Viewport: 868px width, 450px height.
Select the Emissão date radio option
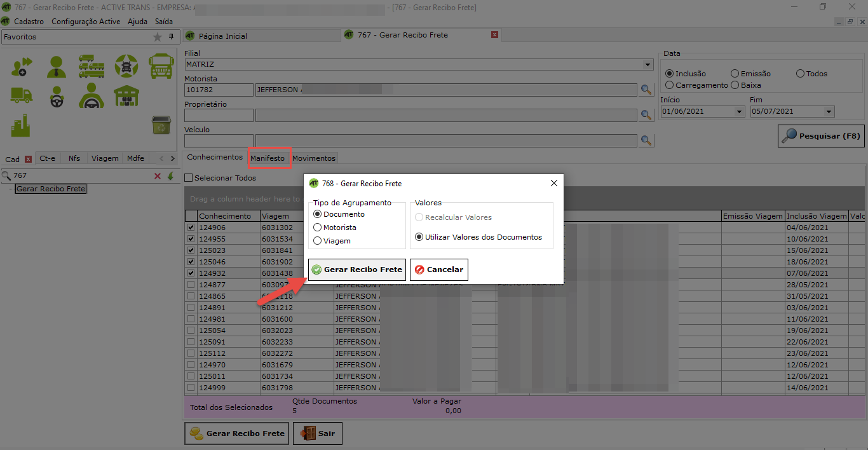click(x=735, y=74)
